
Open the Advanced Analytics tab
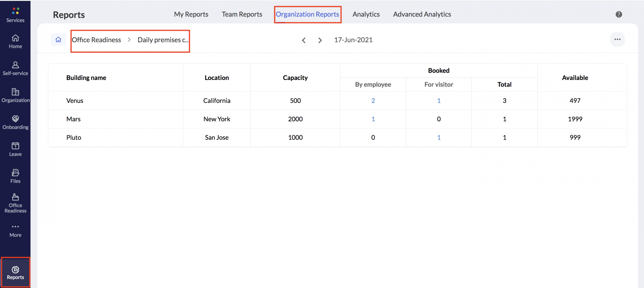tap(421, 15)
